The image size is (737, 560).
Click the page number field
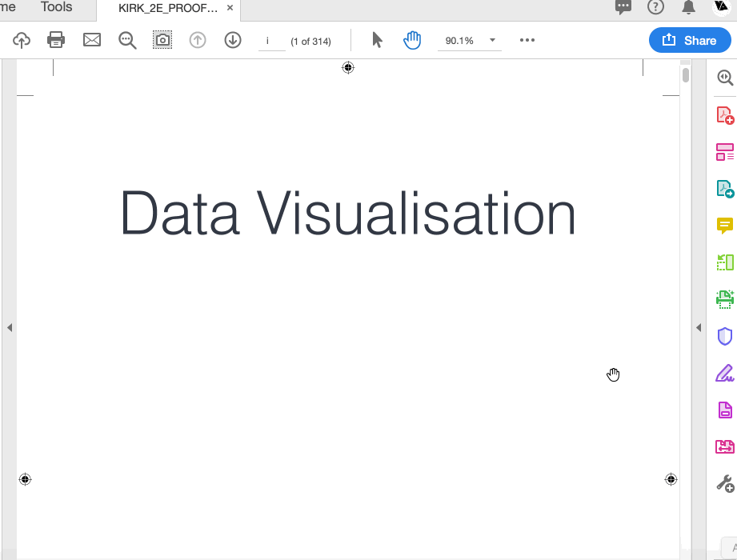tap(272, 41)
